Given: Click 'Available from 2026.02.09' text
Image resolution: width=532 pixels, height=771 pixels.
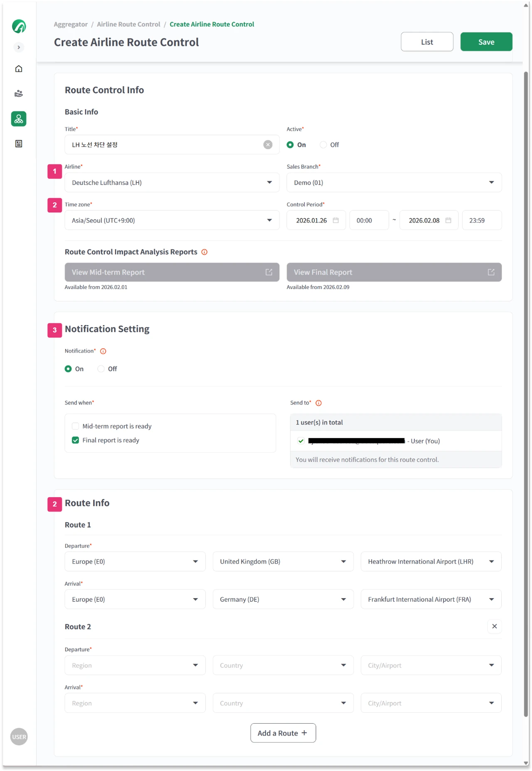Looking at the screenshot, I should [318, 287].
